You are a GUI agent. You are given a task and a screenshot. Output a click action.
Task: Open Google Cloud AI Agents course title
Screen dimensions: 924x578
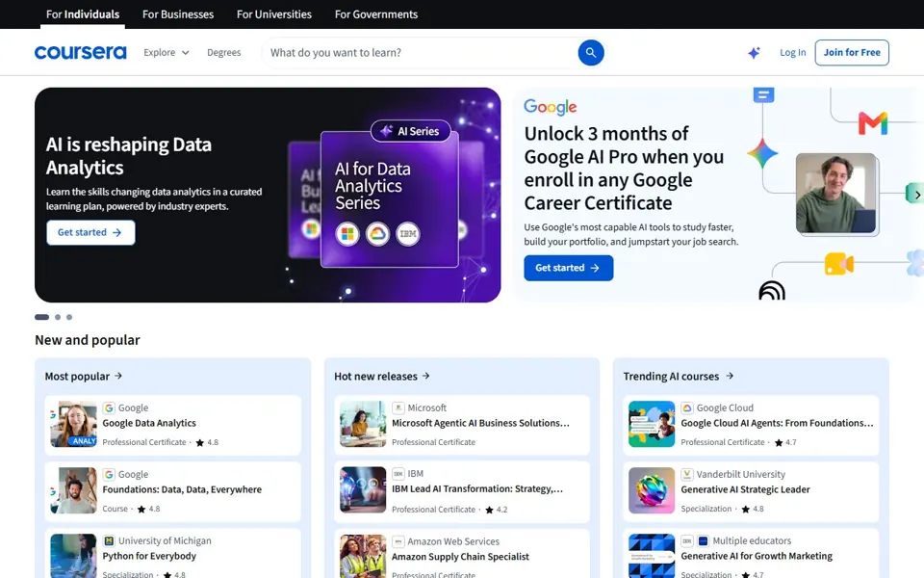click(x=778, y=423)
